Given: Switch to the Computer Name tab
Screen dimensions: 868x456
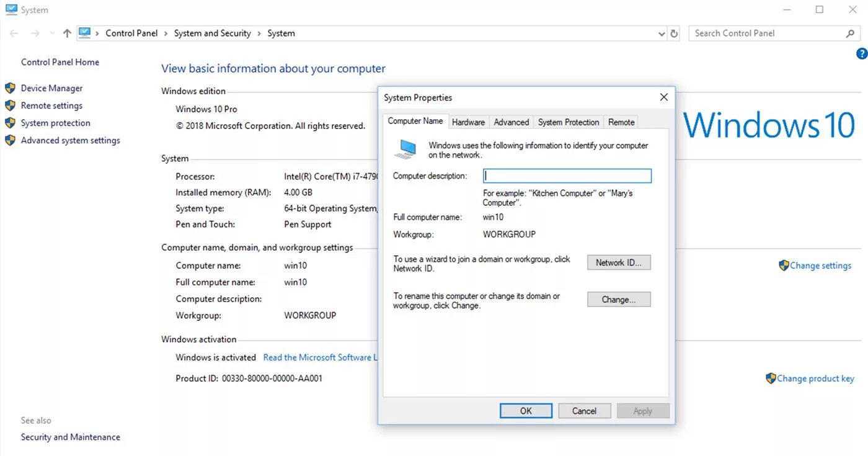Looking at the screenshot, I should click(x=415, y=121).
